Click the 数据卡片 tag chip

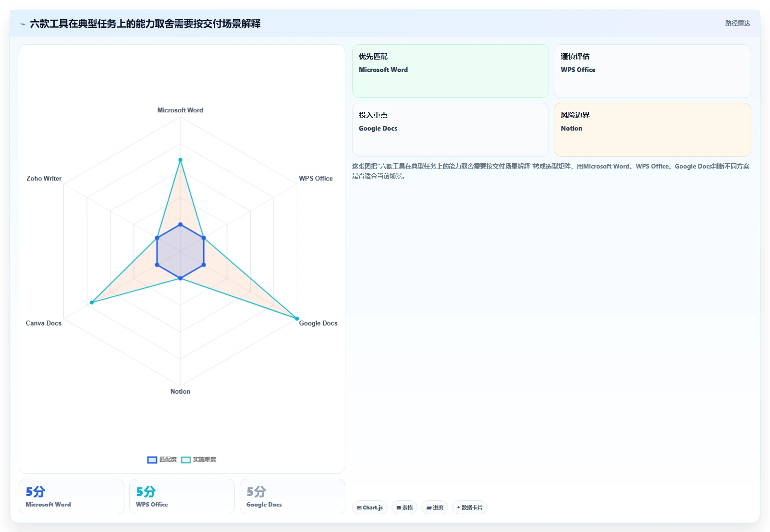click(x=470, y=508)
